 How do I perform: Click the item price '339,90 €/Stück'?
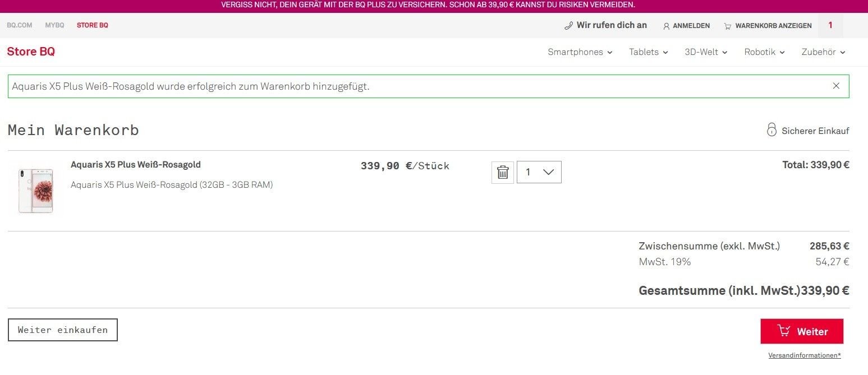(x=405, y=166)
